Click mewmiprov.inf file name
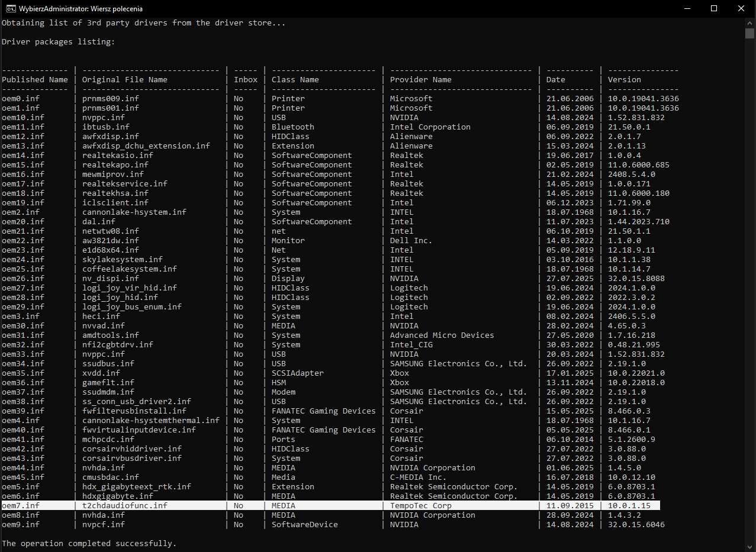 click(x=113, y=175)
